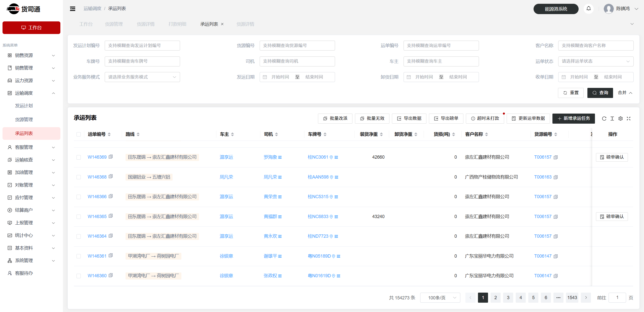Click 查询 search button

point(600,93)
